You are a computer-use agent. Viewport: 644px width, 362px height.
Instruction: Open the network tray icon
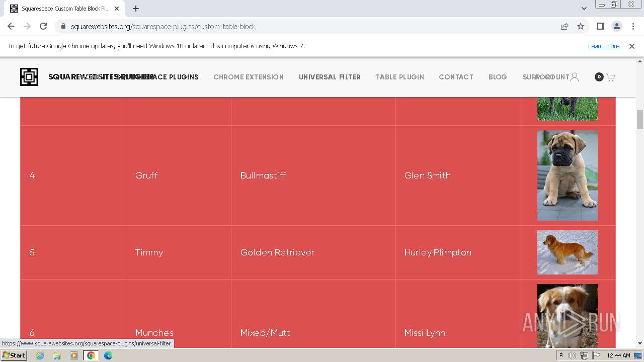pyautogui.click(x=584, y=355)
